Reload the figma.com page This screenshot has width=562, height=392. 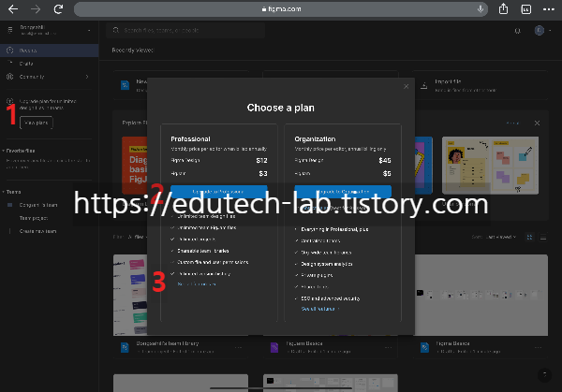pyautogui.click(x=58, y=9)
